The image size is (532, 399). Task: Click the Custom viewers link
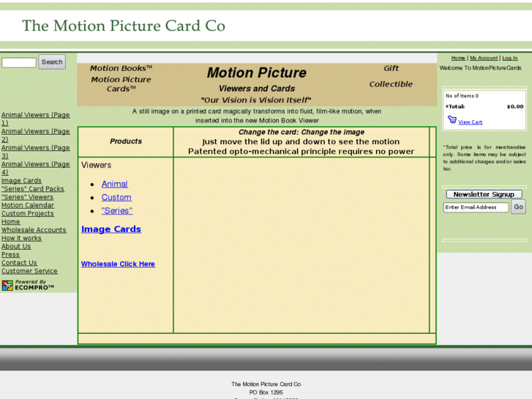coord(116,197)
